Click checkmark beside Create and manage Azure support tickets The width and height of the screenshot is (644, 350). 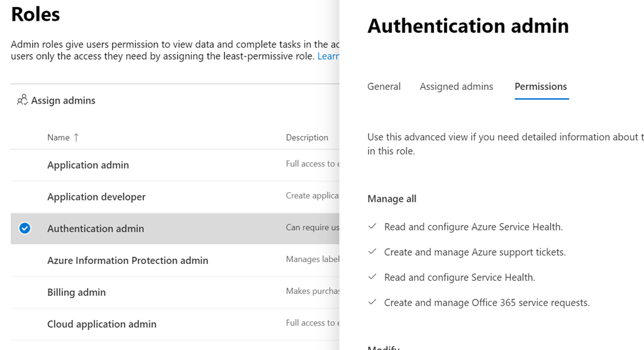(372, 252)
